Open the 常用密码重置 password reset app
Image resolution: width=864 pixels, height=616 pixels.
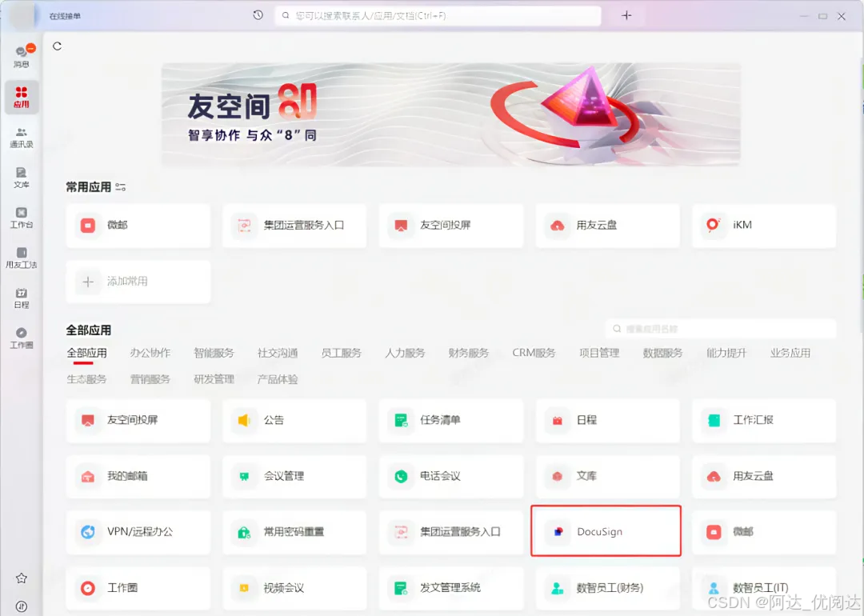[294, 532]
